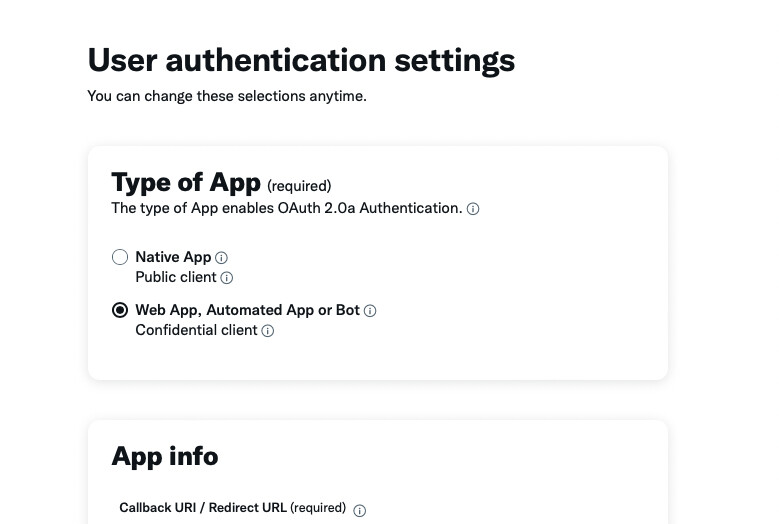Image resolution: width=779 pixels, height=524 pixels.
Task: Click the Native App label text
Action: (173, 257)
